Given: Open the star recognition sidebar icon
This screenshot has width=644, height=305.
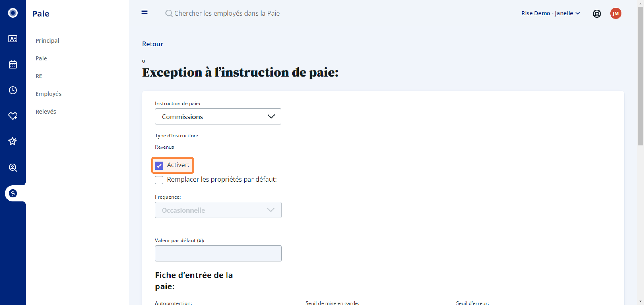Looking at the screenshot, I should [13, 141].
